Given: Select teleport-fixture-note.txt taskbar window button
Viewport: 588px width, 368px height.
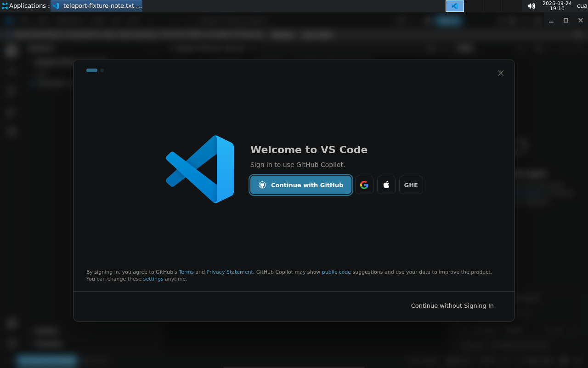Looking at the screenshot, I should point(96,6).
